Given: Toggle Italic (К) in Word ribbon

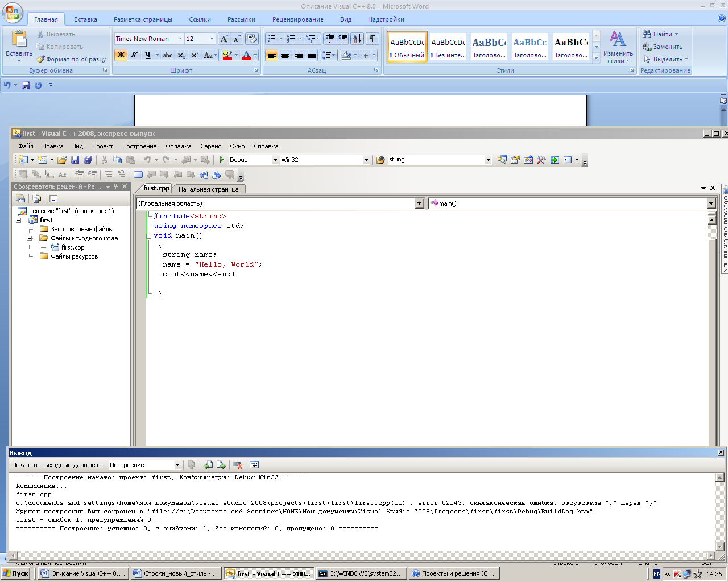Looking at the screenshot, I should point(134,55).
